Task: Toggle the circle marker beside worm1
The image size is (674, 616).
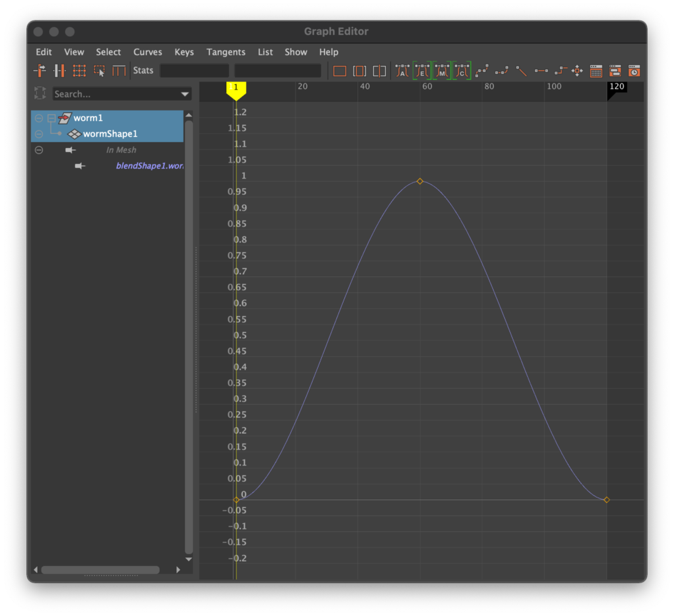Action: (39, 118)
